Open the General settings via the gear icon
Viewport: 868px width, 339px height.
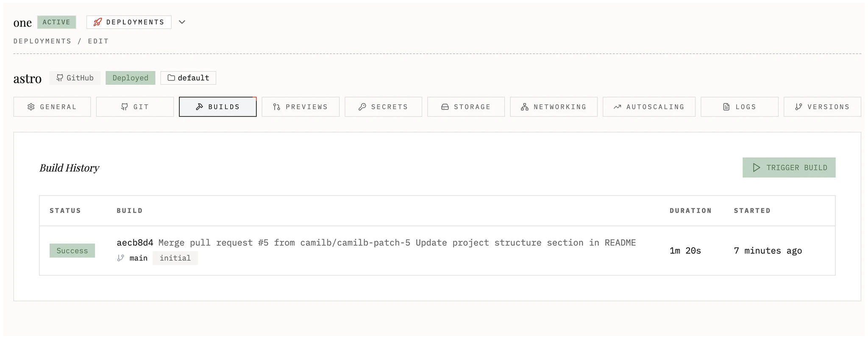coord(31,107)
